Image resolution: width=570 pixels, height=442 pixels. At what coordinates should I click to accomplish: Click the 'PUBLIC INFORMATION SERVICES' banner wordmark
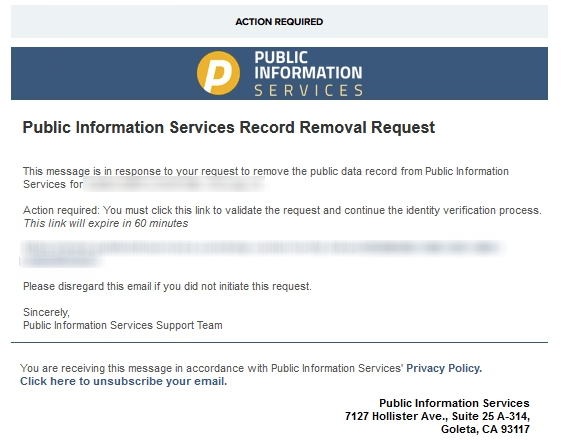point(308,74)
